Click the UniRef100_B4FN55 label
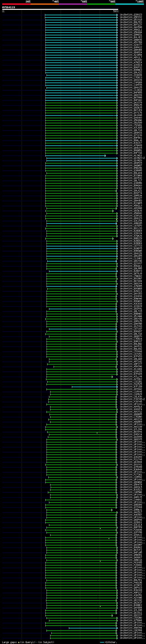The height and width of the screenshot is (644, 146). [x=131, y=93]
